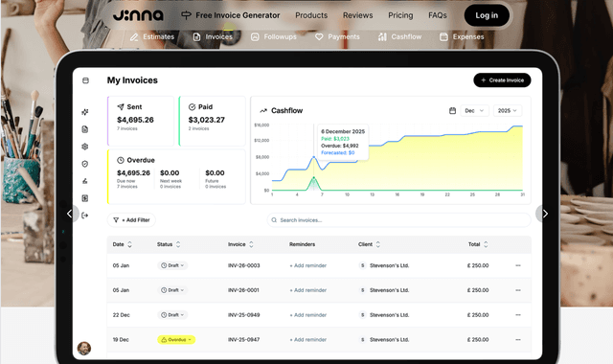Click the Reminders column header
This screenshot has height=364, width=613.
pyautogui.click(x=303, y=244)
